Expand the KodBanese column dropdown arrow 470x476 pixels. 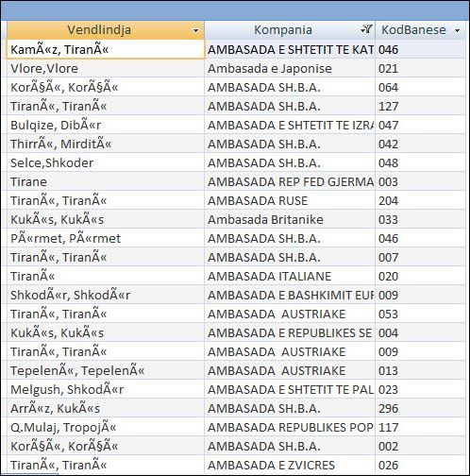pos(457,30)
